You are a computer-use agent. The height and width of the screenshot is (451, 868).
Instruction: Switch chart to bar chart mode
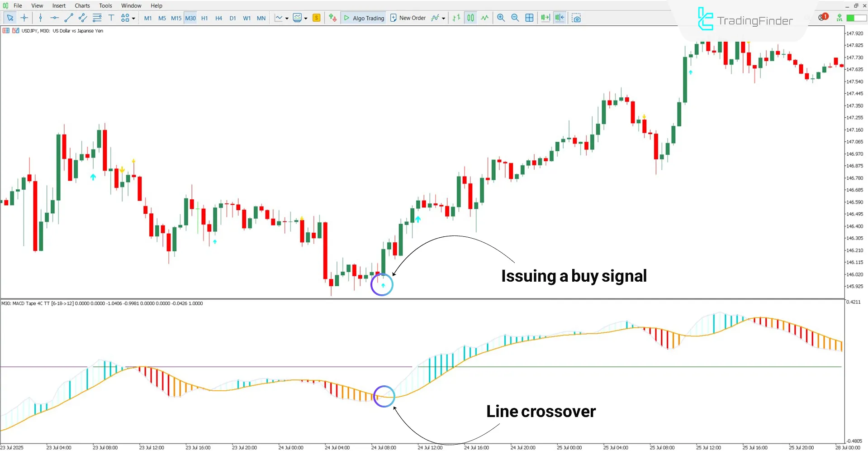tap(456, 18)
